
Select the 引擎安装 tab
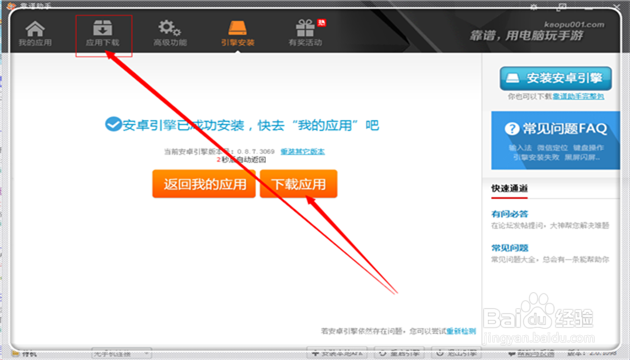coord(237,34)
